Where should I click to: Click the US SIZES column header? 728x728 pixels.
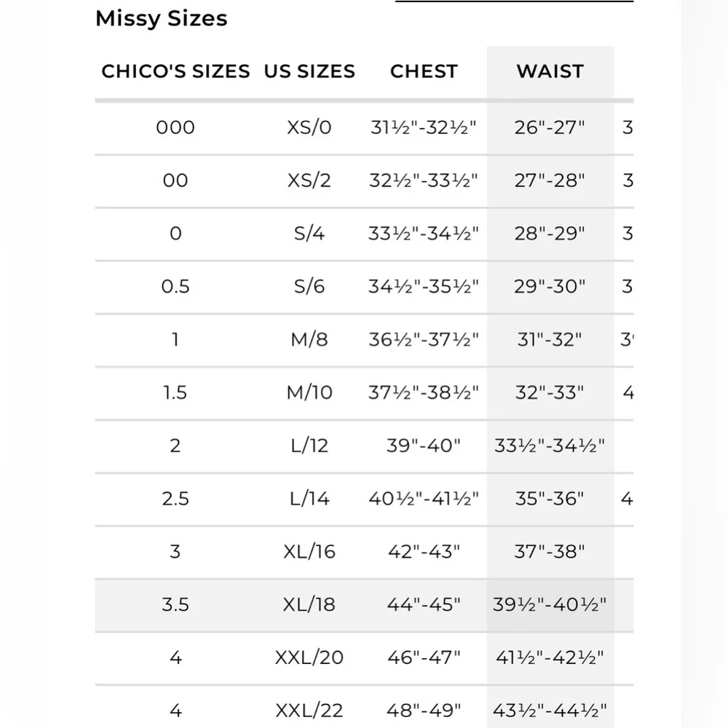click(309, 71)
